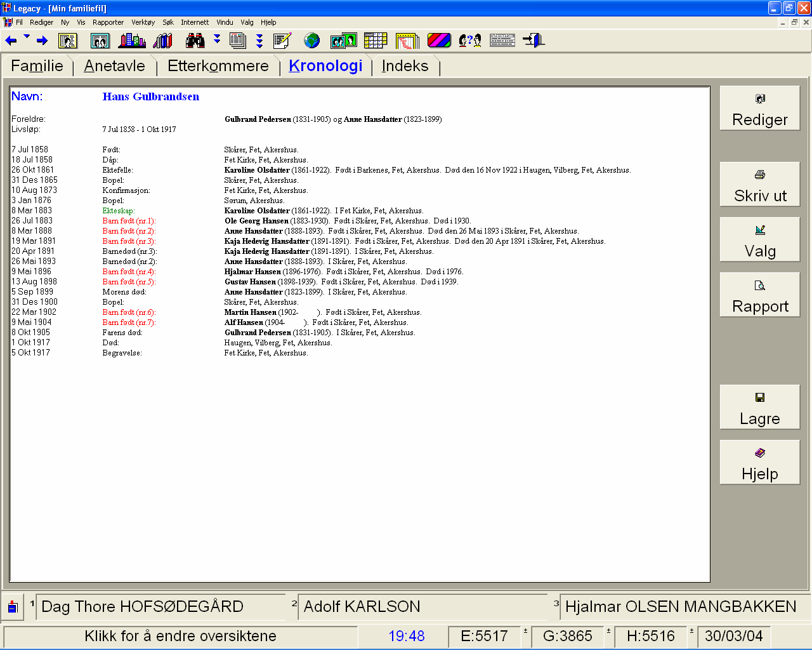
Task: Open the Fil menu
Action: tap(19, 22)
